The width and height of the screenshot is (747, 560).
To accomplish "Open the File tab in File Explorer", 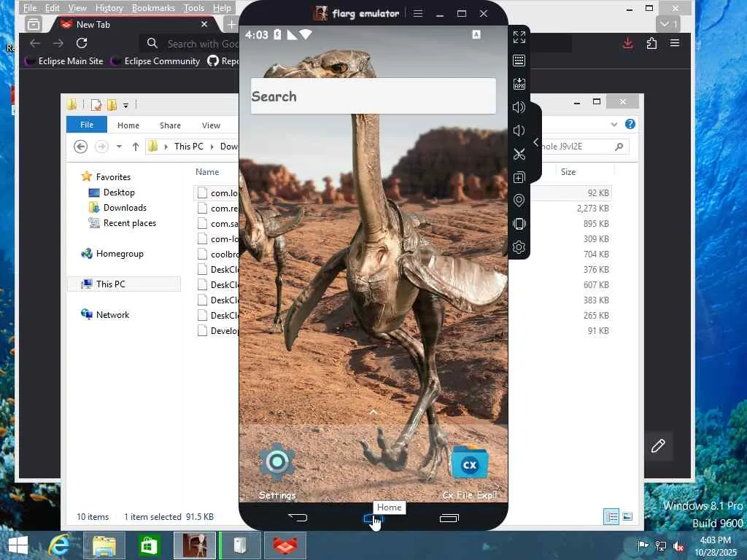I will click(87, 125).
